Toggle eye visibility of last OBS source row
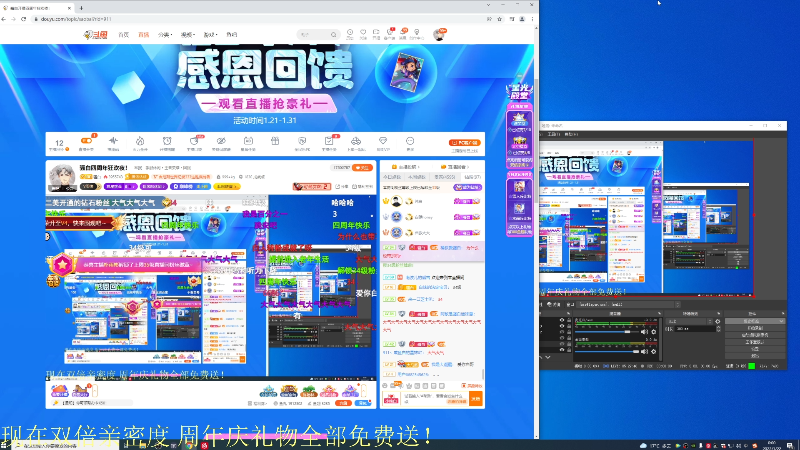The height and width of the screenshot is (450, 800). (562, 349)
